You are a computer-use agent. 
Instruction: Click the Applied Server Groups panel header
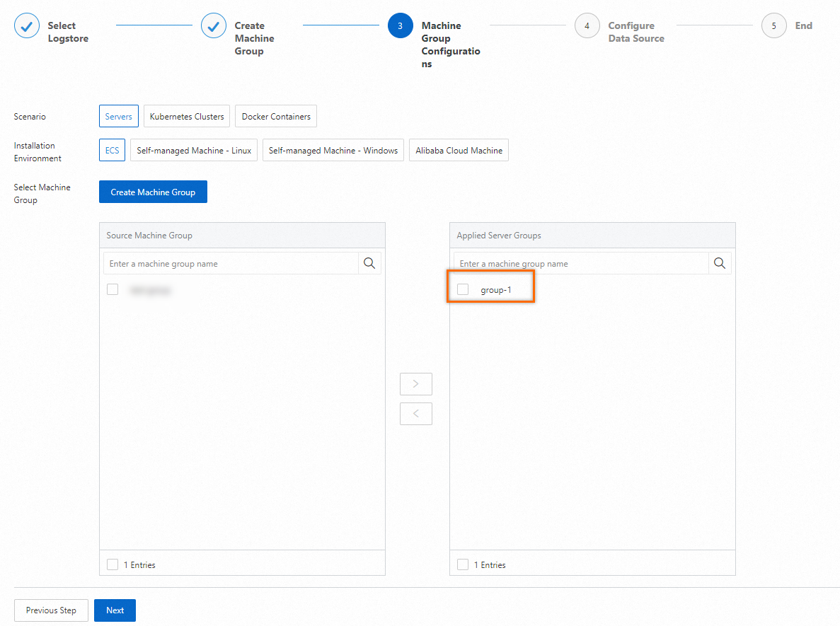point(592,236)
